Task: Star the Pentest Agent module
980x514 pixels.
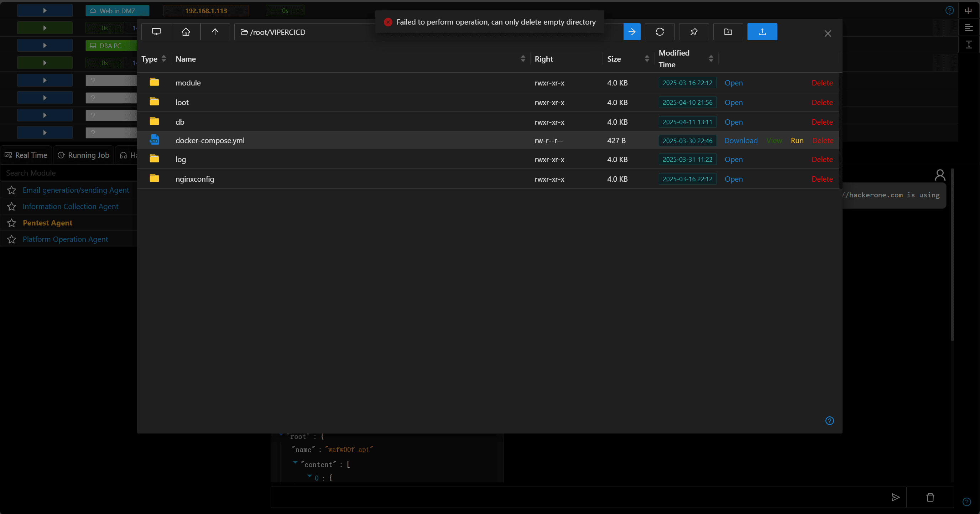Action: click(x=12, y=223)
